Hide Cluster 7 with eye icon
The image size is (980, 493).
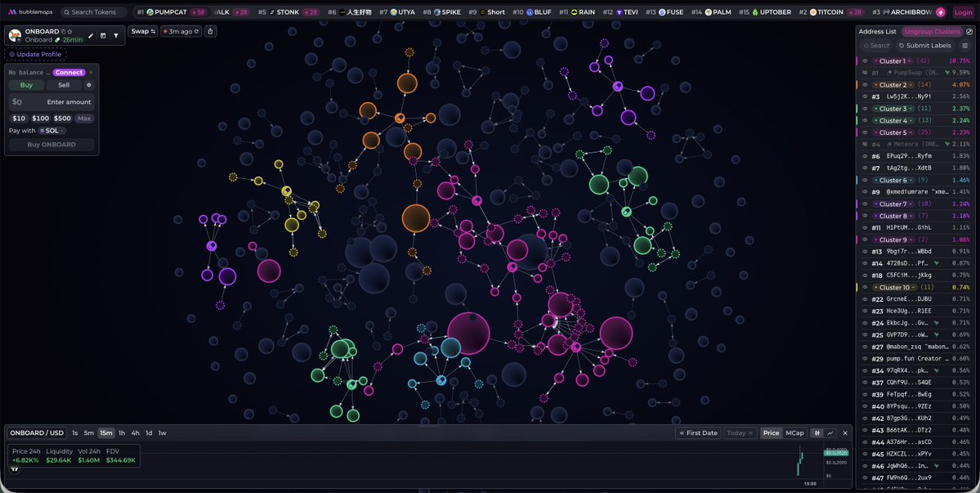[865, 204]
